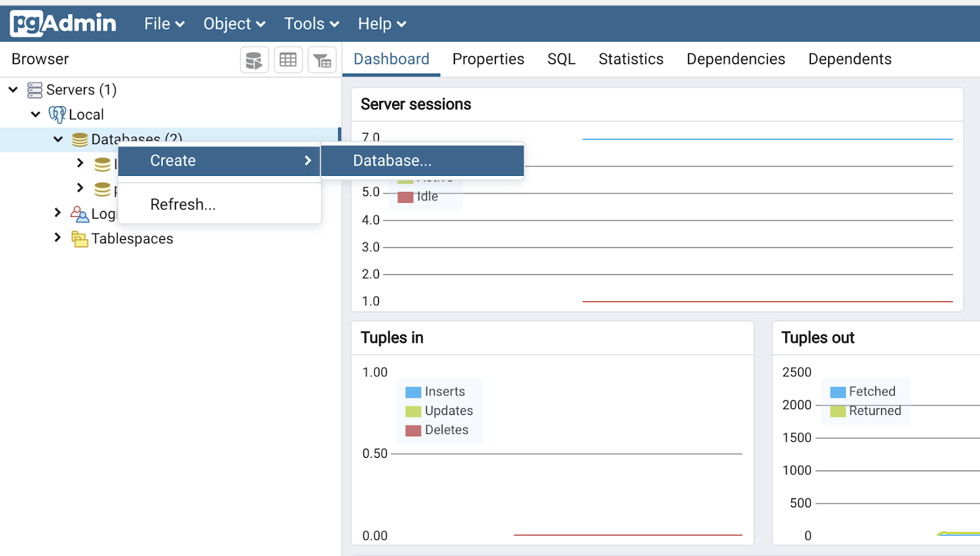Screen dimensions: 980x556
Task: Click the View Data table icon
Action: (x=288, y=60)
